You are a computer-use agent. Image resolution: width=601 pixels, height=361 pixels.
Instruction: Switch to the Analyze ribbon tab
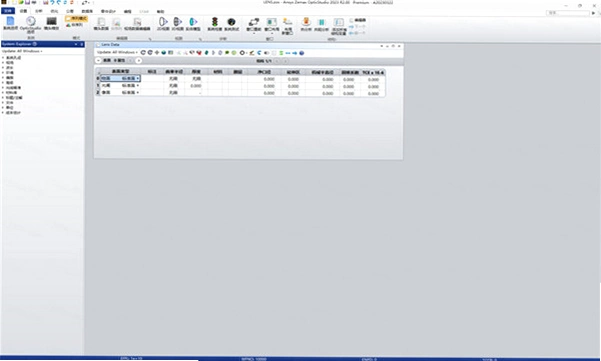39,11
